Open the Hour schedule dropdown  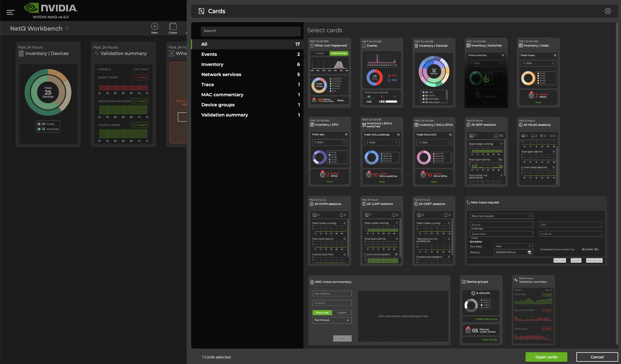click(x=513, y=246)
